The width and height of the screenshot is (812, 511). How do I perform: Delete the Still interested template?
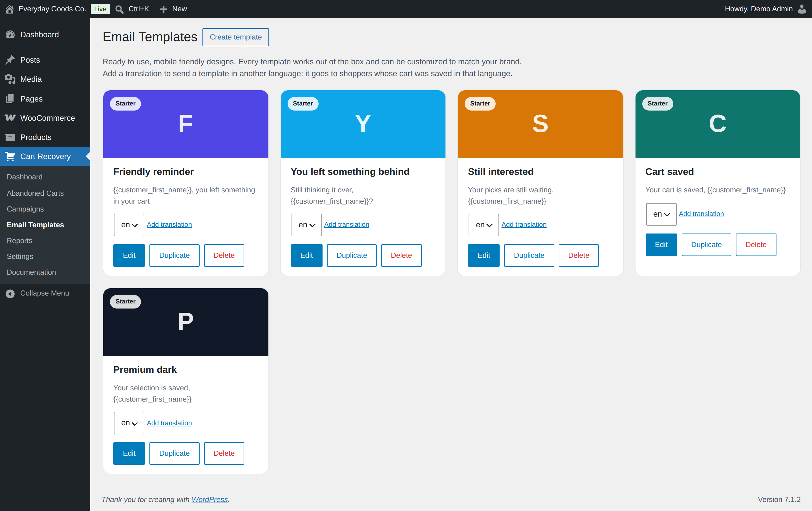578,255
